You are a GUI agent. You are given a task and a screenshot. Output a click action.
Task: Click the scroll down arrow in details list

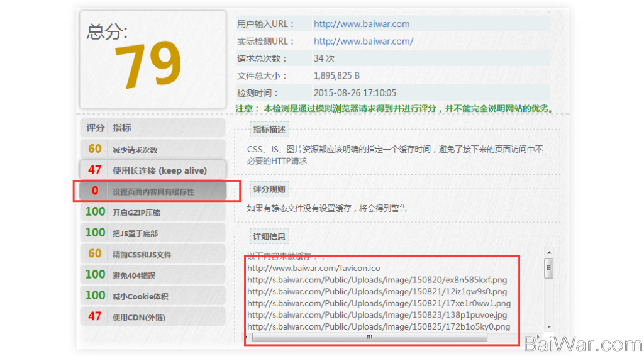549,327
